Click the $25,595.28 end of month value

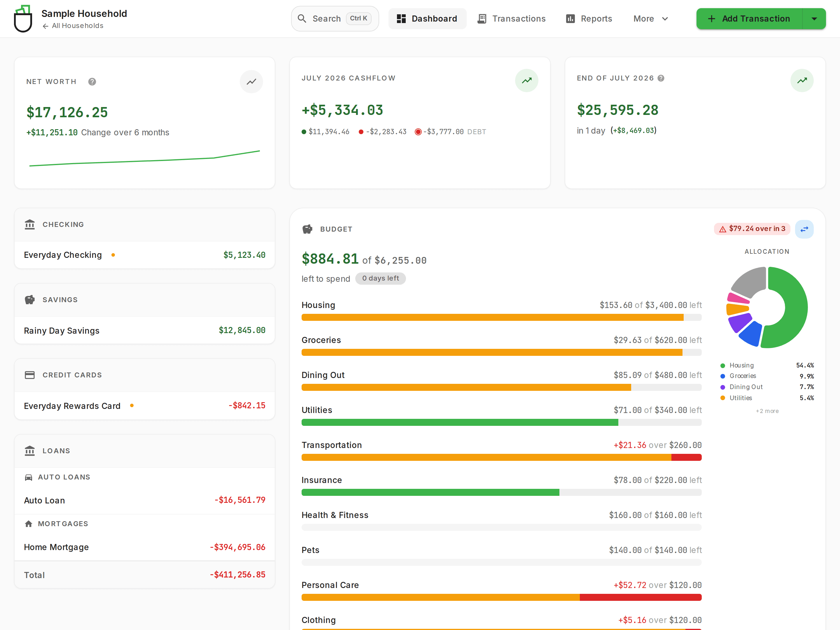pyautogui.click(x=618, y=110)
